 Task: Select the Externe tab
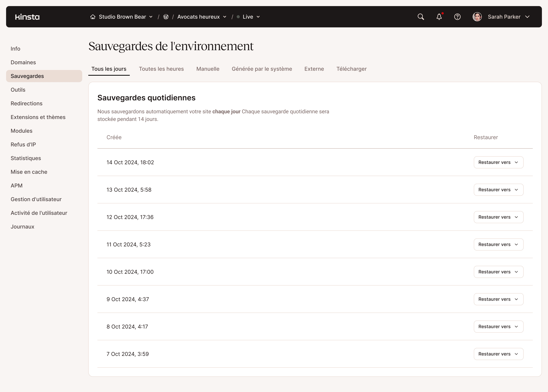[314, 69]
